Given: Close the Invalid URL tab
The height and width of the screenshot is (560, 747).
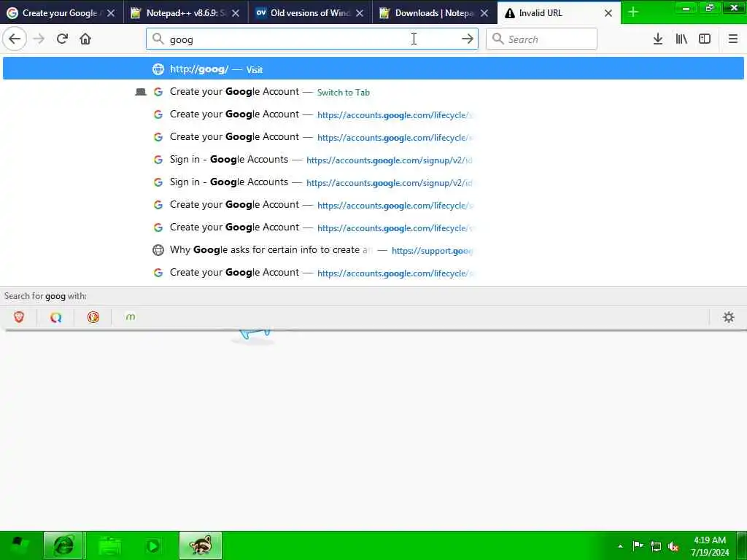Looking at the screenshot, I should (x=608, y=13).
